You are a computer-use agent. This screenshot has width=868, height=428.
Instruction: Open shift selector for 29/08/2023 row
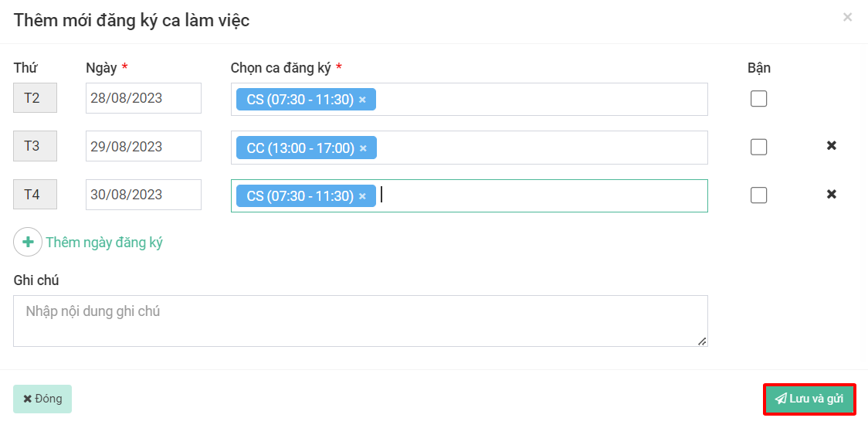(x=541, y=148)
